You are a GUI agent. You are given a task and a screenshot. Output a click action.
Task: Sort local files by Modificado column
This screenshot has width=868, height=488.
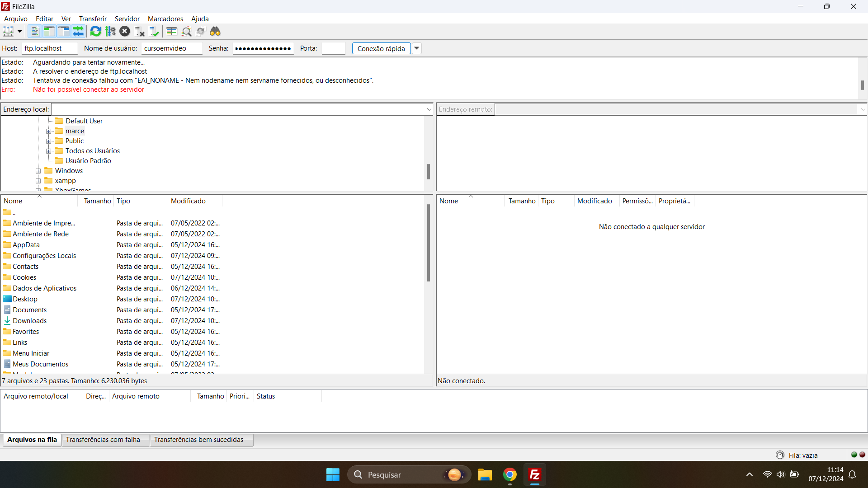[195, 201]
